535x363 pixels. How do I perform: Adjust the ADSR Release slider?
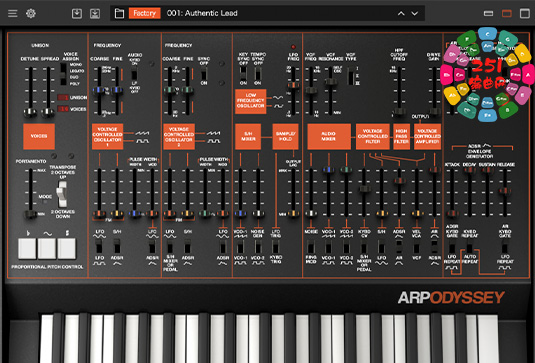[x=505, y=191]
